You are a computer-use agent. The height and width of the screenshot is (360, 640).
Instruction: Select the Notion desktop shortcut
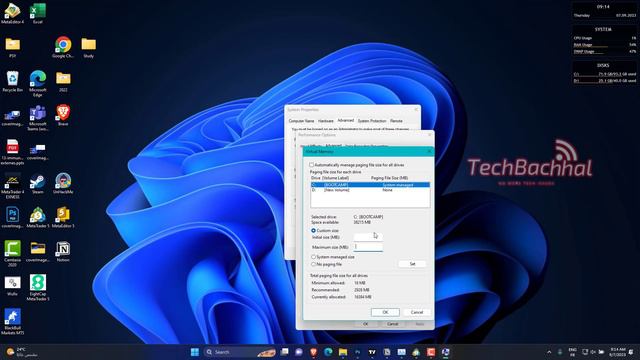(x=63, y=251)
